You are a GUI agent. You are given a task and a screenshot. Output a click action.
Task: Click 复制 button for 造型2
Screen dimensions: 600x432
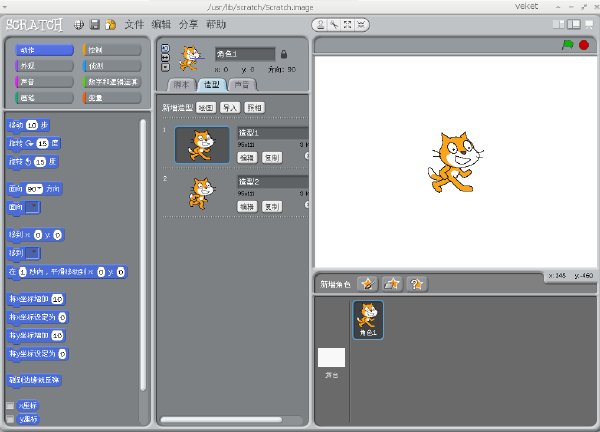pos(272,207)
